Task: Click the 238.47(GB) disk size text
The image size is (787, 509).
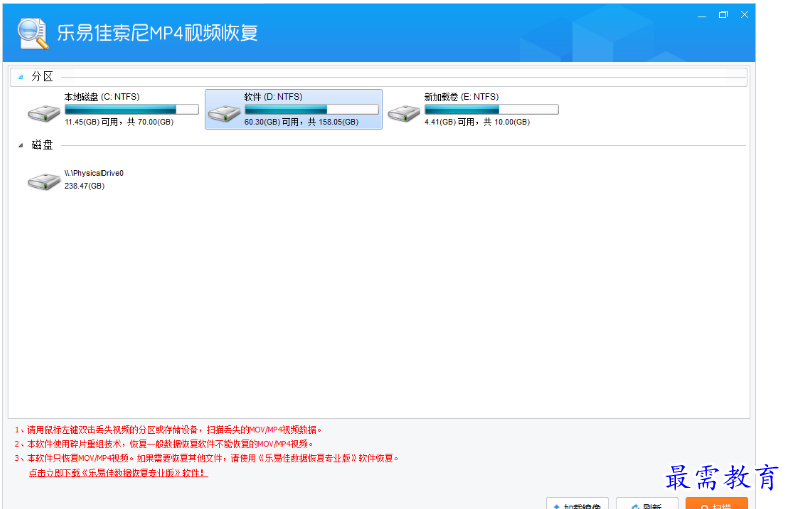Action: point(84,186)
